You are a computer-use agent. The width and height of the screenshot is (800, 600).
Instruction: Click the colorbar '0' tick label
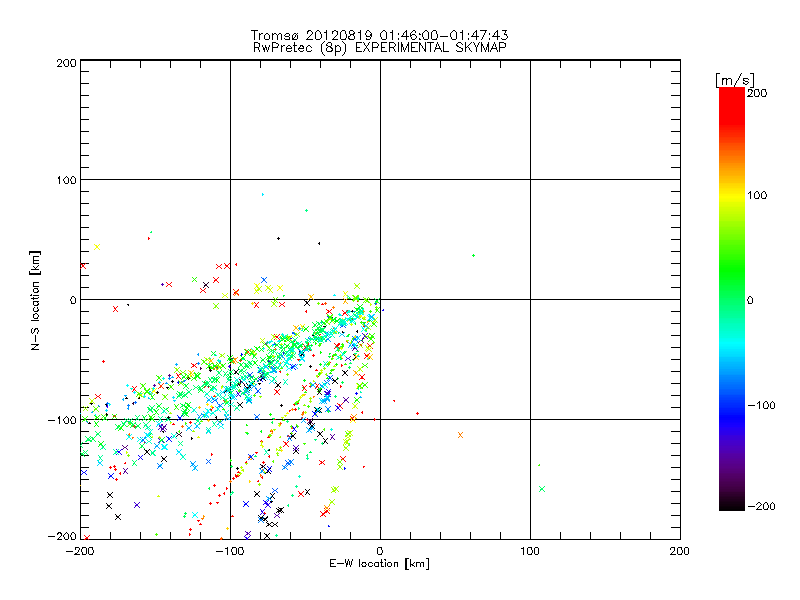(x=750, y=300)
